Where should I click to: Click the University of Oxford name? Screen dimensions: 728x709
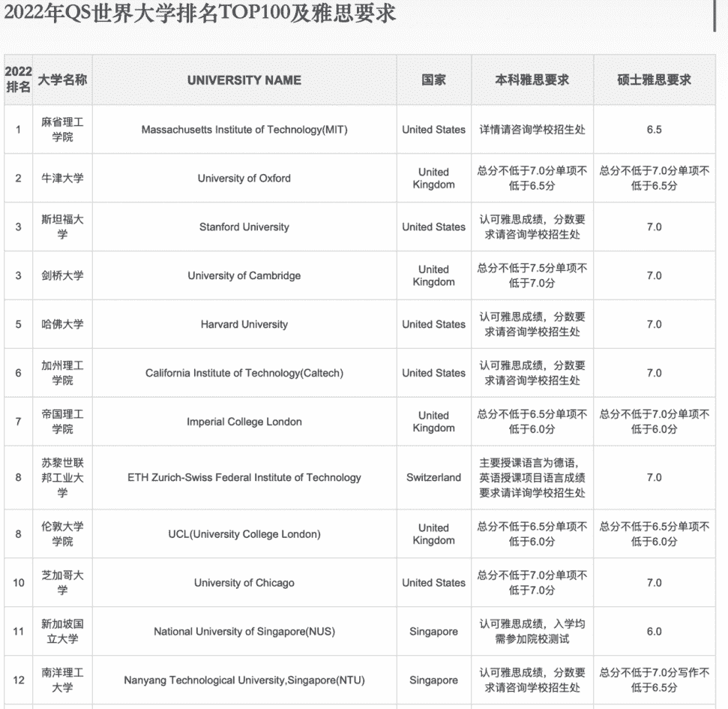(244, 178)
